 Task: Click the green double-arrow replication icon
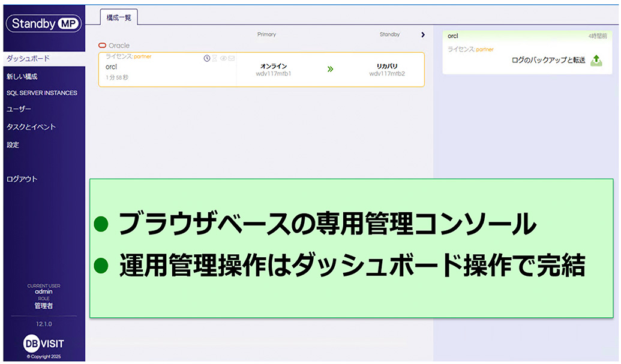coord(330,70)
